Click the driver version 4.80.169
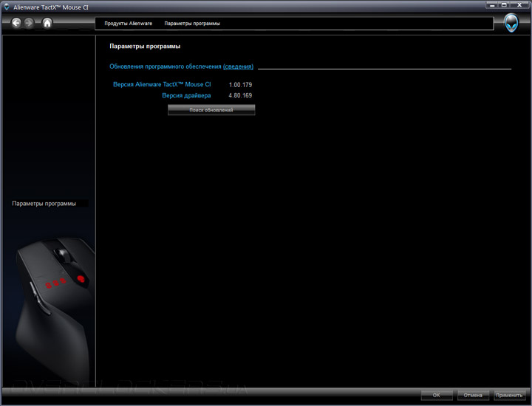This screenshot has height=406, width=532. 240,95
